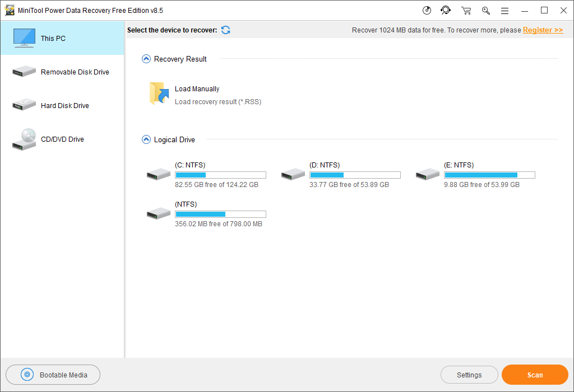Select CD/DVD Drive in the sidebar
574x392 pixels.
(62, 139)
